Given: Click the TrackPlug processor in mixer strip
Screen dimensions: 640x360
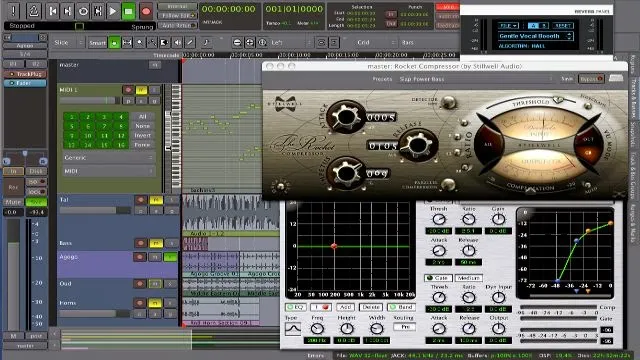Looking at the screenshot, I should tap(25, 74).
